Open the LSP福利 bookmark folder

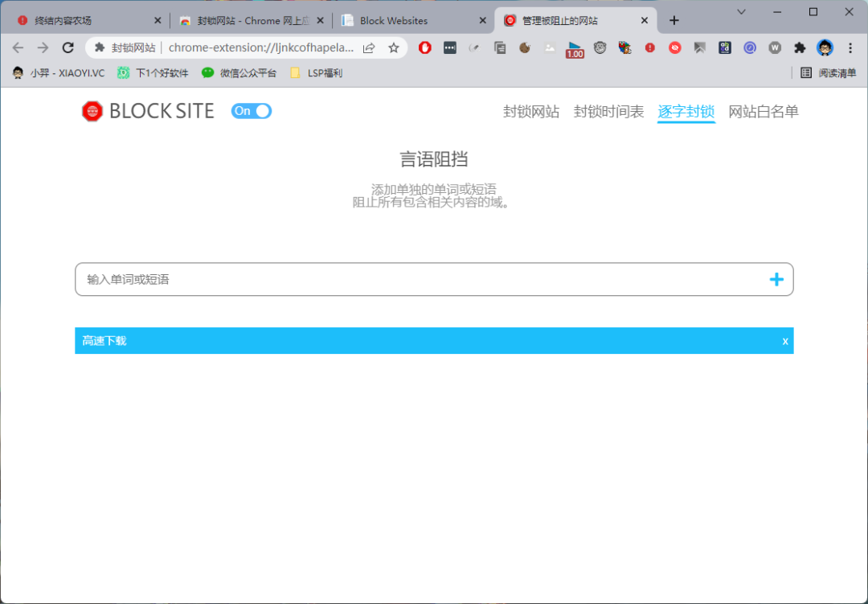pyautogui.click(x=316, y=73)
